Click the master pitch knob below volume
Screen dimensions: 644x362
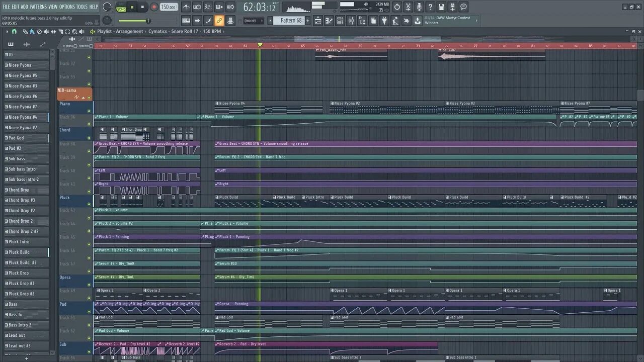pyautogui.click(x=107, y=21)
